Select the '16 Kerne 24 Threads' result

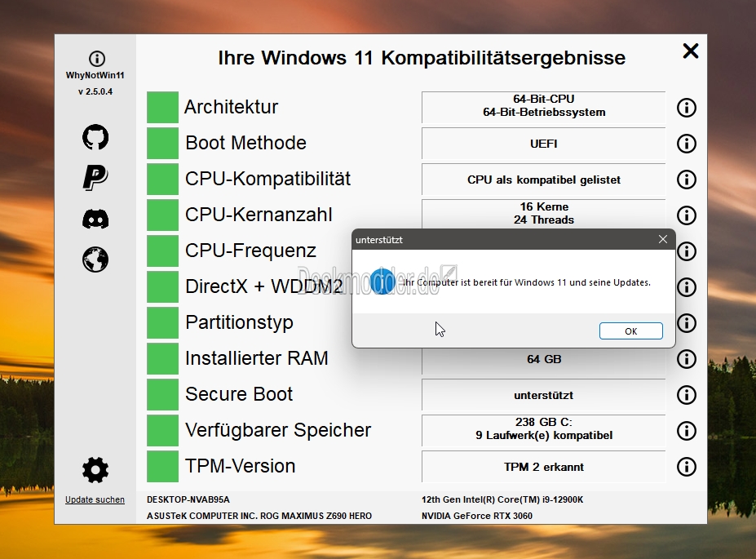543,214
